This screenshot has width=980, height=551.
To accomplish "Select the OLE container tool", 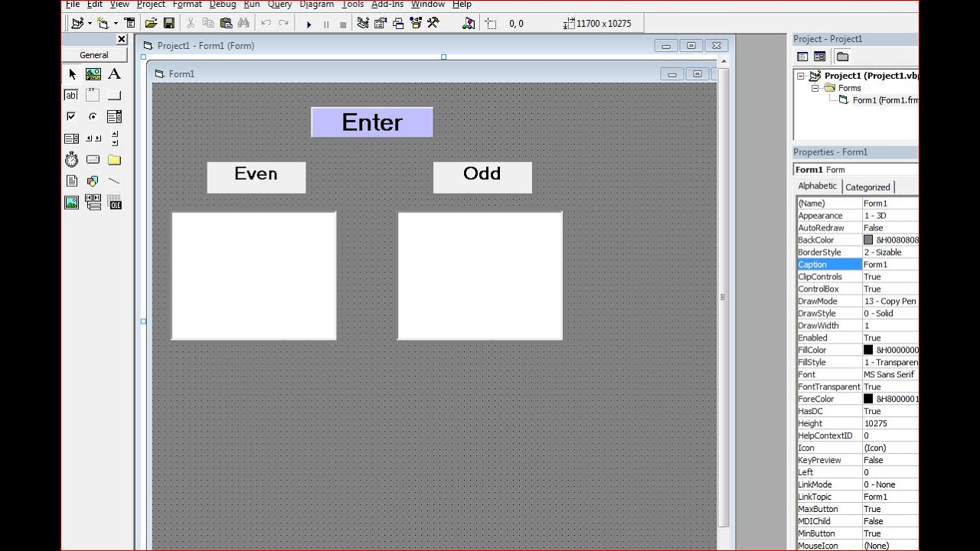I will 115,203.
